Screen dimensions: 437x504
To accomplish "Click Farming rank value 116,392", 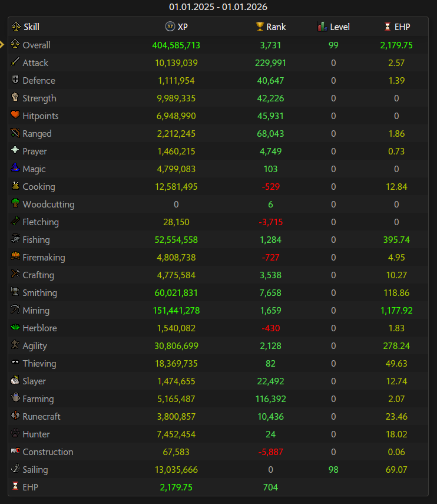I will pyautogui.click(x=271, y=399).
